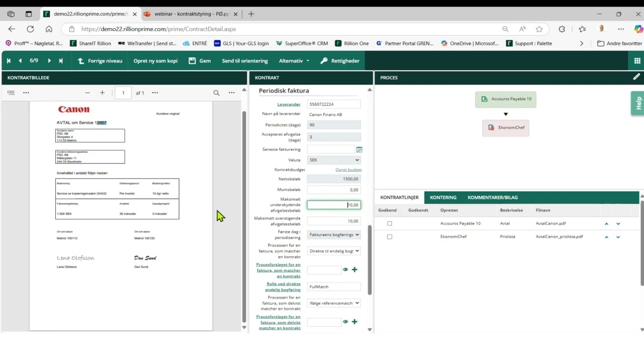
Task: Open SuperOffice CRM bookmark
Action: 302,44
